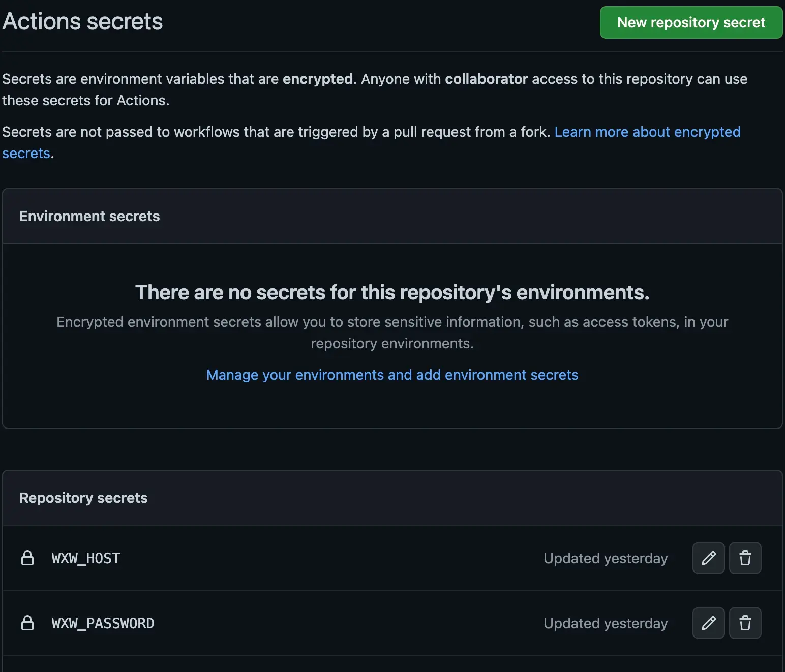
Task: Open Manage your environments and add environment secrets
Action: [392, 375]
